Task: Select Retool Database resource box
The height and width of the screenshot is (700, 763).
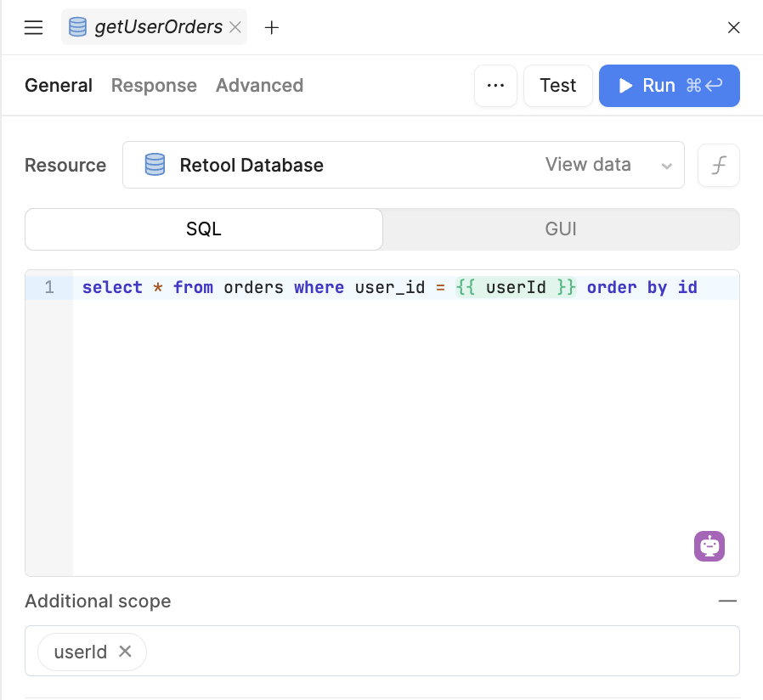Action: coord(340,165)
